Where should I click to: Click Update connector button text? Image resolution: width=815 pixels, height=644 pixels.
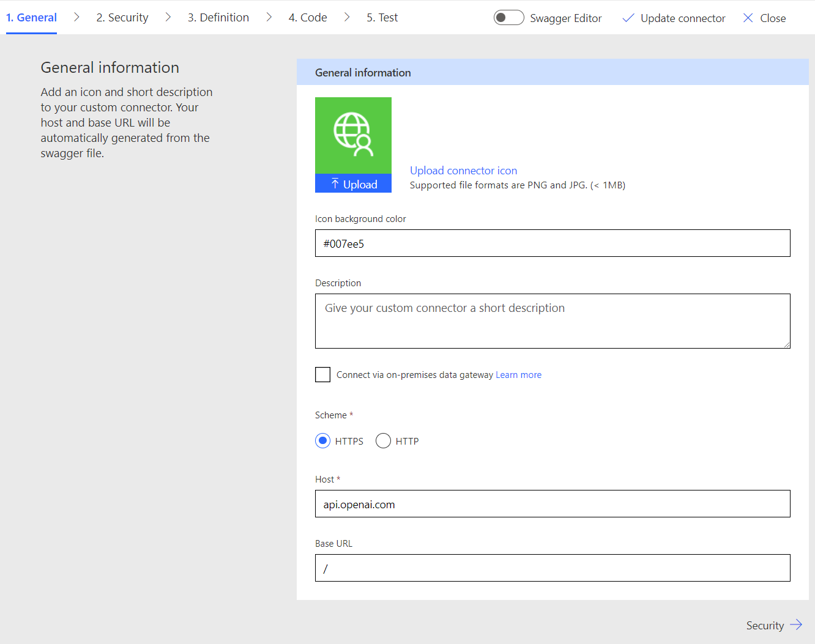[683, 18]
